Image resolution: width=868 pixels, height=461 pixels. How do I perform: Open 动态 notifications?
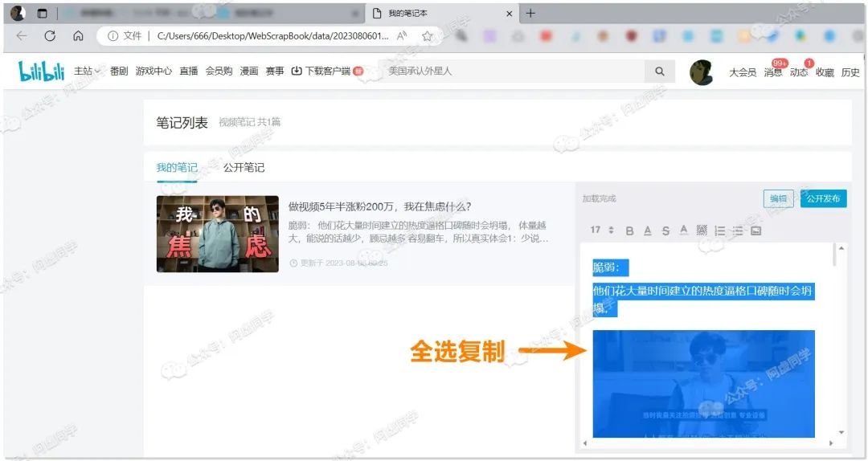pos(799,71)
